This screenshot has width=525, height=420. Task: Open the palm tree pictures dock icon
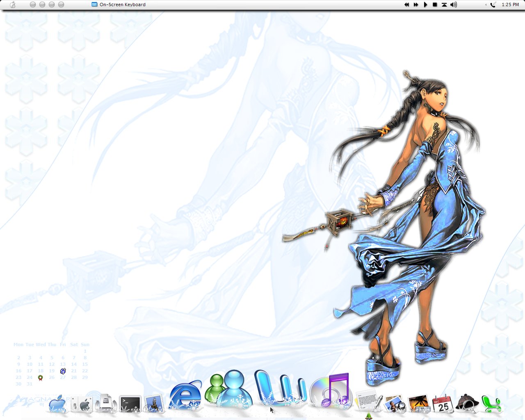coord(419,404)
